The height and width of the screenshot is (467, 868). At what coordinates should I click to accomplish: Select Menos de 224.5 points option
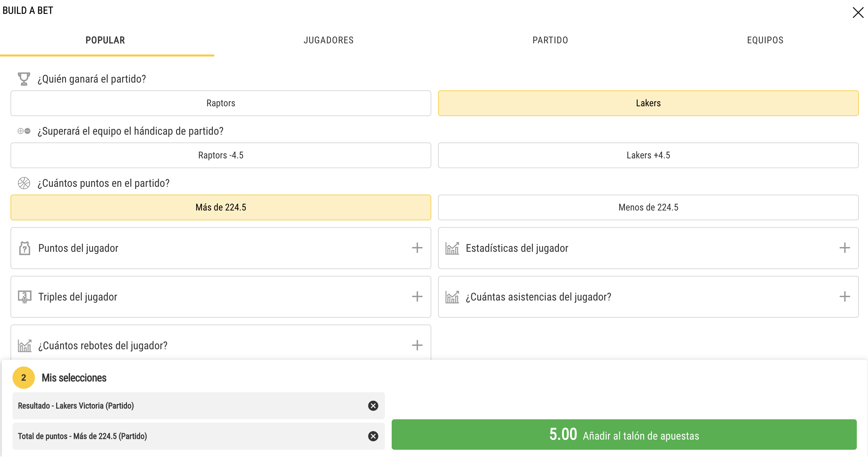click(x=648, y=207)
